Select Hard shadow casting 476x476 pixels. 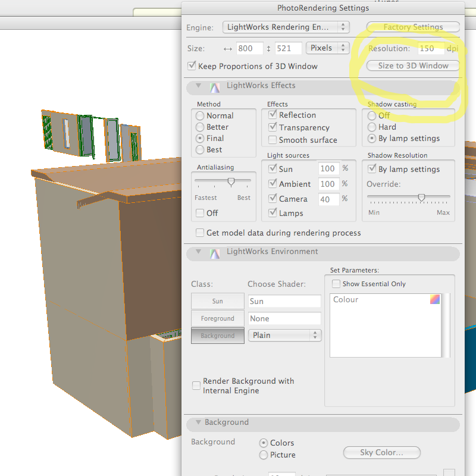(x=371, y=127)
